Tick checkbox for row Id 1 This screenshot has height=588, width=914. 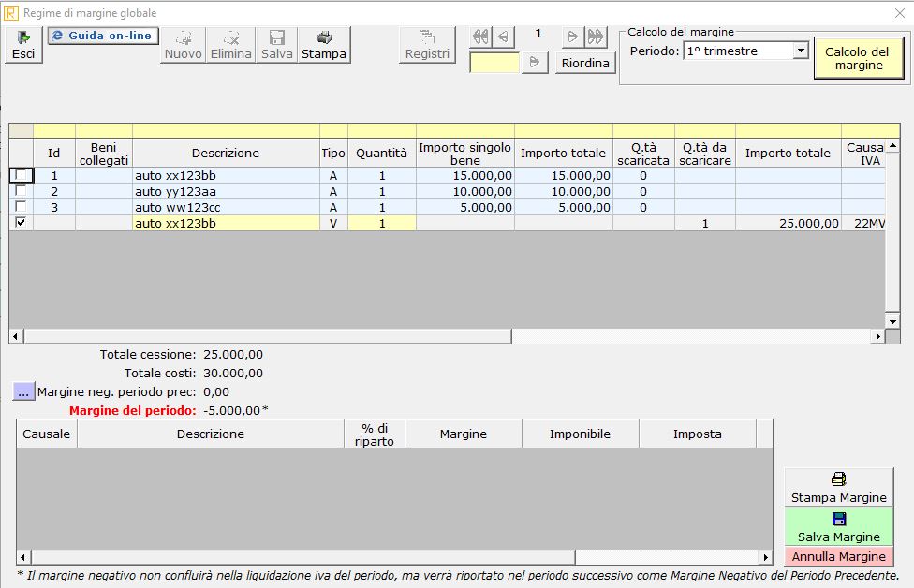(22, 175)
